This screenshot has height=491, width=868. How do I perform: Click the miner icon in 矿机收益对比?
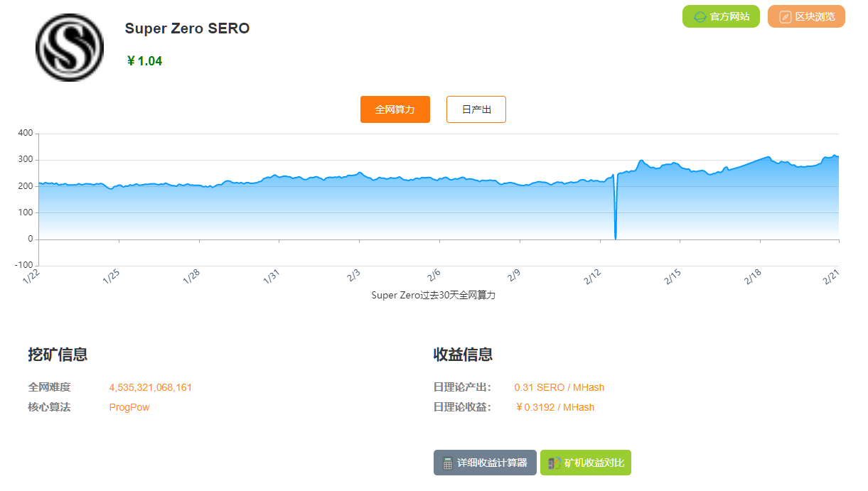pyautogui.click(x=554, y=463)
